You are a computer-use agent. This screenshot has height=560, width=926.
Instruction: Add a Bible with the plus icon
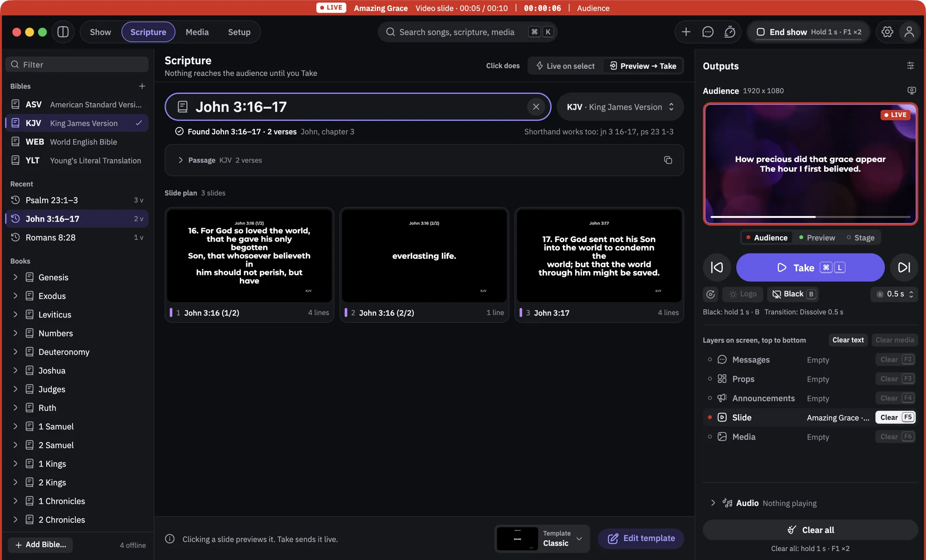(142, 86)
